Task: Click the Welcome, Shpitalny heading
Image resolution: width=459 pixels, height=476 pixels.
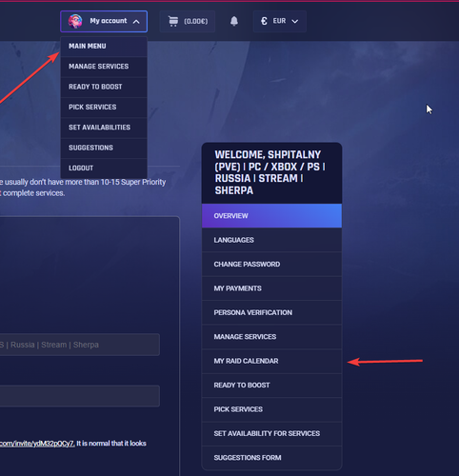Action: click(x=269, y=172)
